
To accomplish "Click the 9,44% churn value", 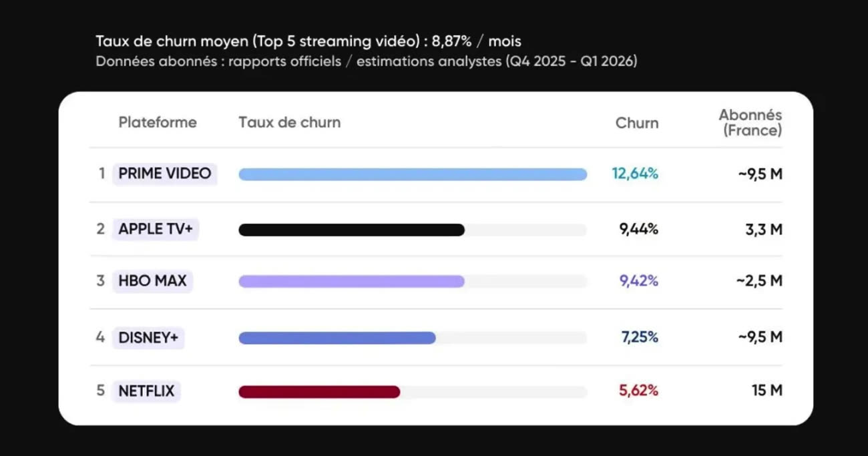I will 638,230.
